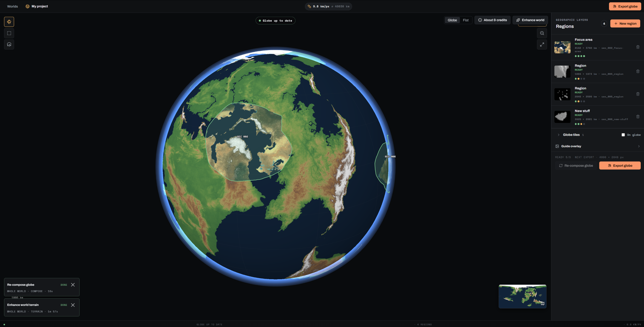Open About & credits
Image resolution: width=644 pixels, height=327 pixels.
click(x=492, y=20)
